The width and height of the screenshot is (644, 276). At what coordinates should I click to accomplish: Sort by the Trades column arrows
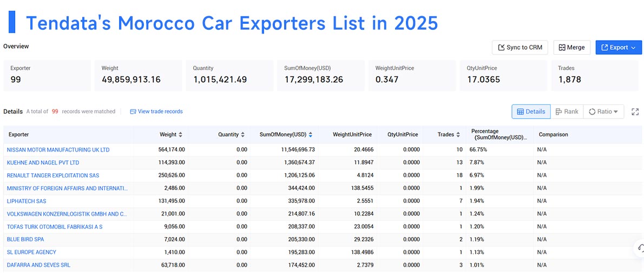pyautogui.click(x=458, y=134)
